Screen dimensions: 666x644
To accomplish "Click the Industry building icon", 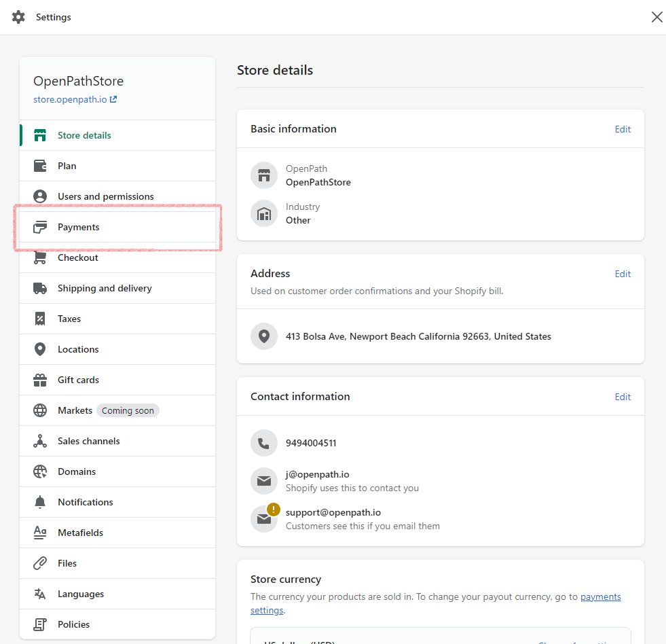I will (x=264, y=213).
